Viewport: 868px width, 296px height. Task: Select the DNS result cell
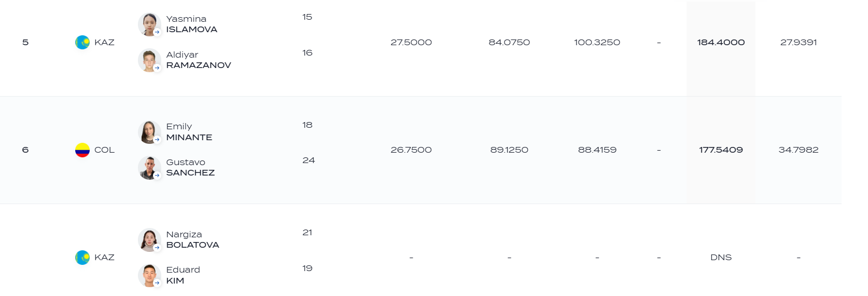click(x=721, y=258)
